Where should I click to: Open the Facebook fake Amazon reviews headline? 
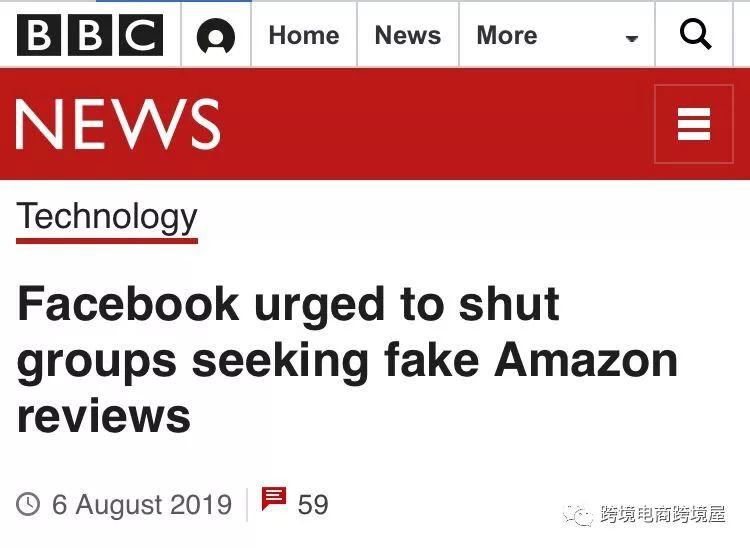(x=347, y=360)
